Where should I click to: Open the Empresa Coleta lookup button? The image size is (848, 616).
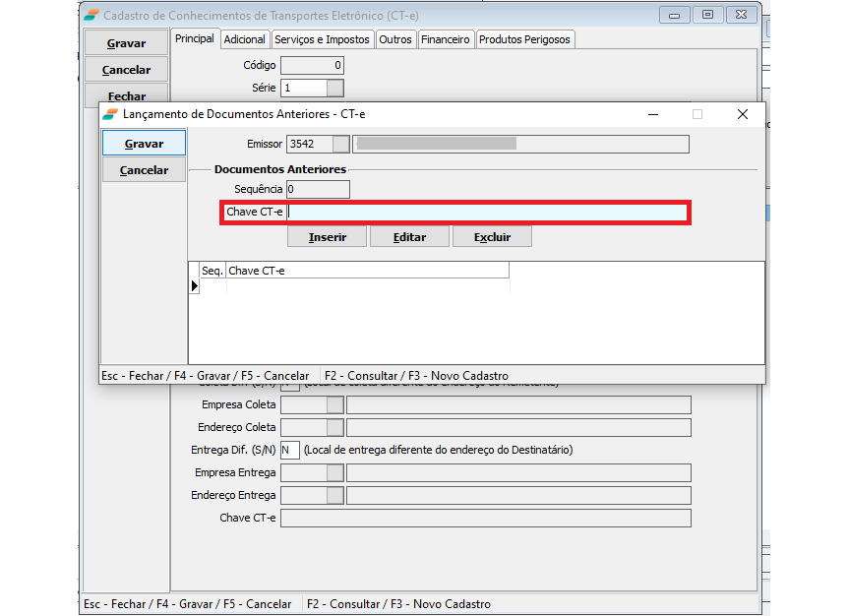point(334,405)
